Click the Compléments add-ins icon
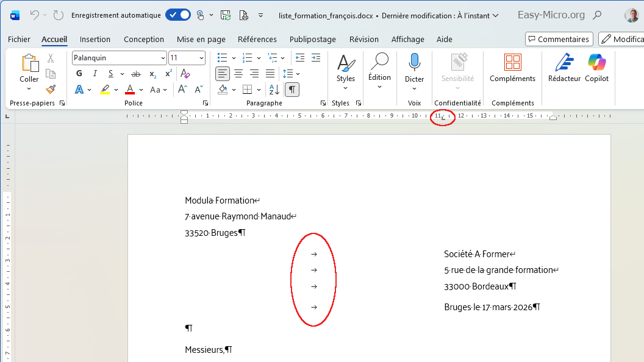 [x=512, y=63]
